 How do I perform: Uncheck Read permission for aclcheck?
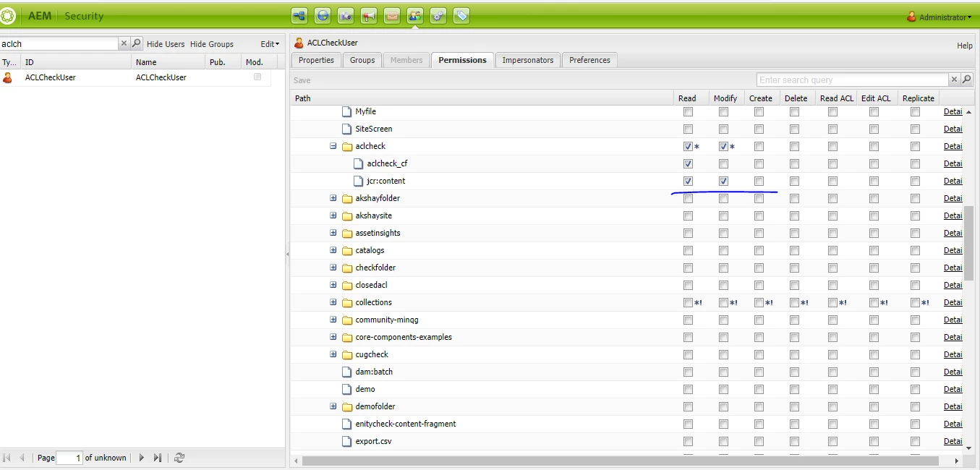688,147
